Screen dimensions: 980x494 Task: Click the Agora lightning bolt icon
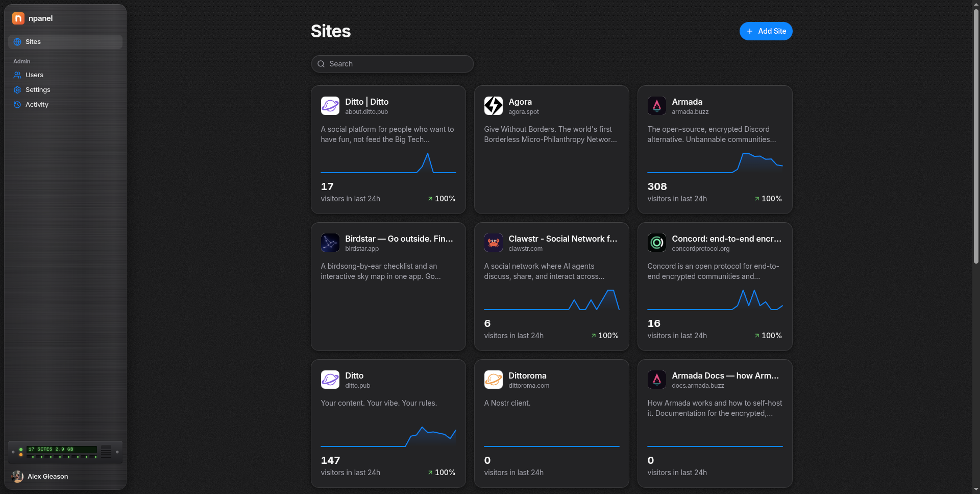pyautogui.click(x=494, y=106)
